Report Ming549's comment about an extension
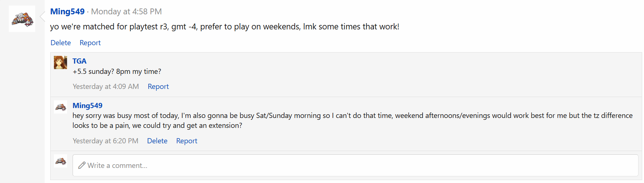 coord(187,141)
